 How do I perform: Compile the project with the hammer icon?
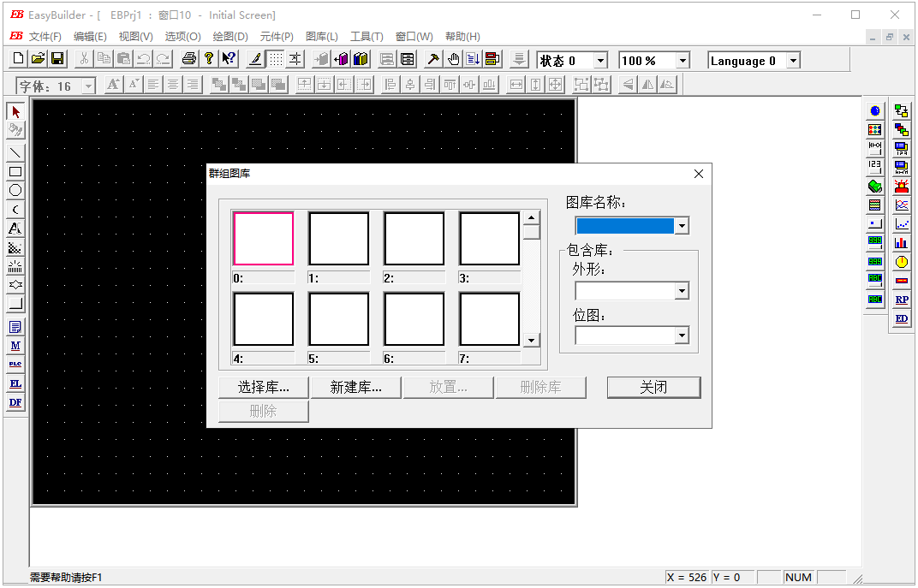431,58
